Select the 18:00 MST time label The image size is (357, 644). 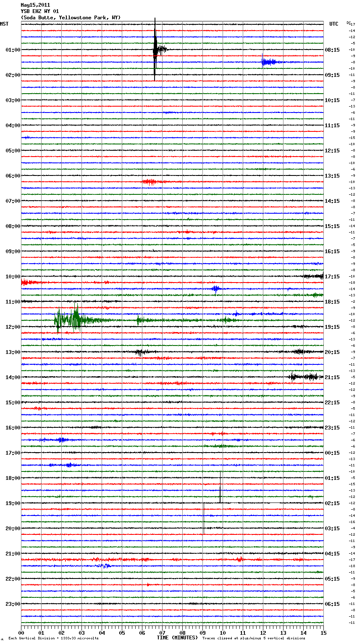13,478
